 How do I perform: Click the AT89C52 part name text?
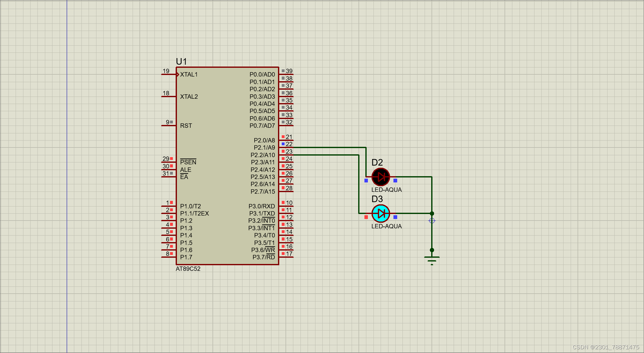coord(188,269)
